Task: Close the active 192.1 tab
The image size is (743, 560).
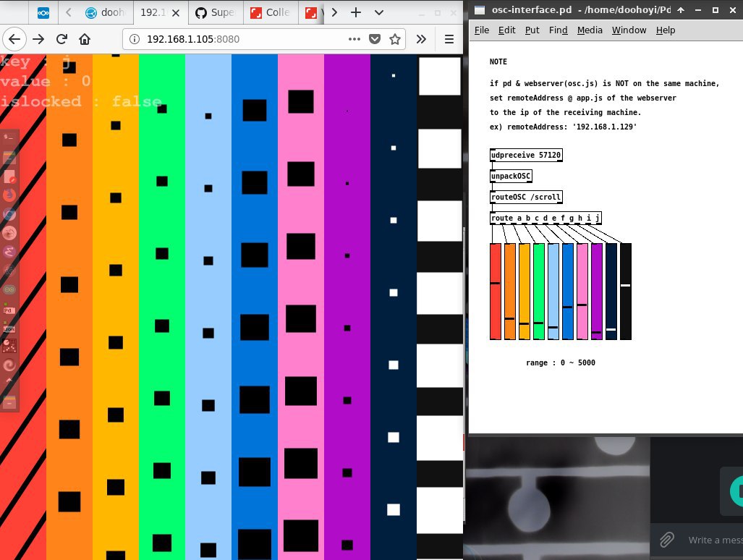Action: pos(177,13)
